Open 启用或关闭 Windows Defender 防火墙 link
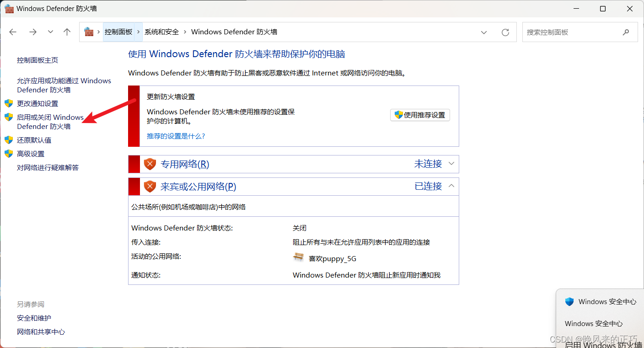Screen dimensions: 644x348 [x=50, y=122]
